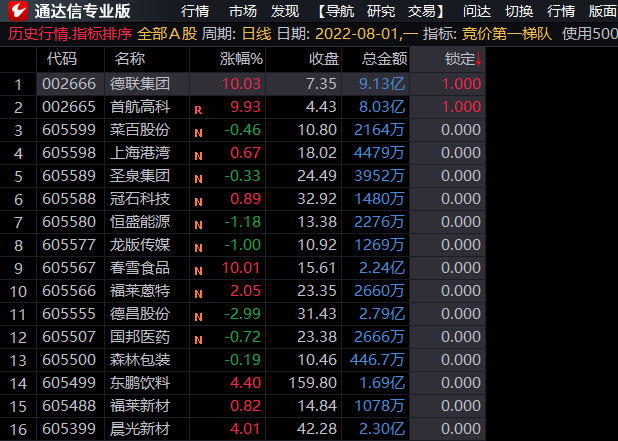Click the 锁定 column header

tap(460, 59)
